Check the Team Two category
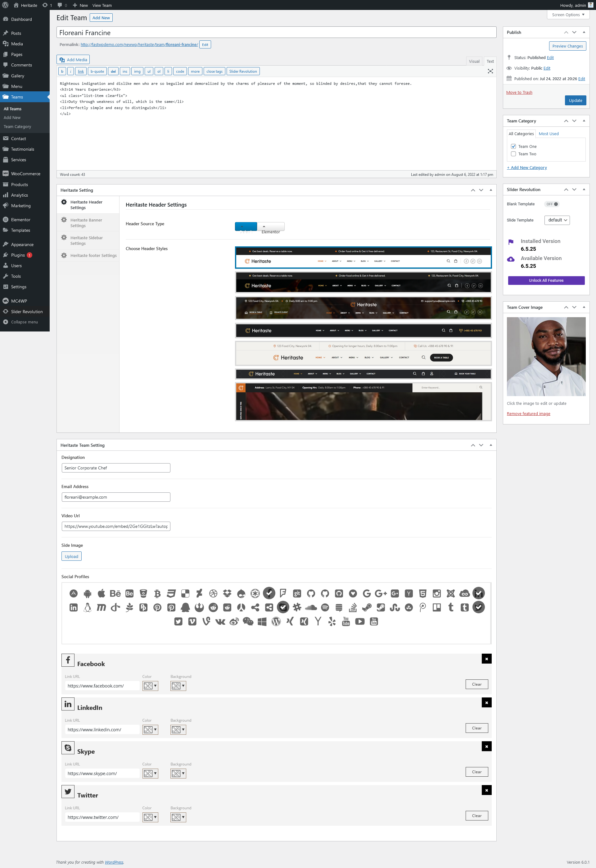The width and height of the screenshot is (596, 868). tap(513, 154)
